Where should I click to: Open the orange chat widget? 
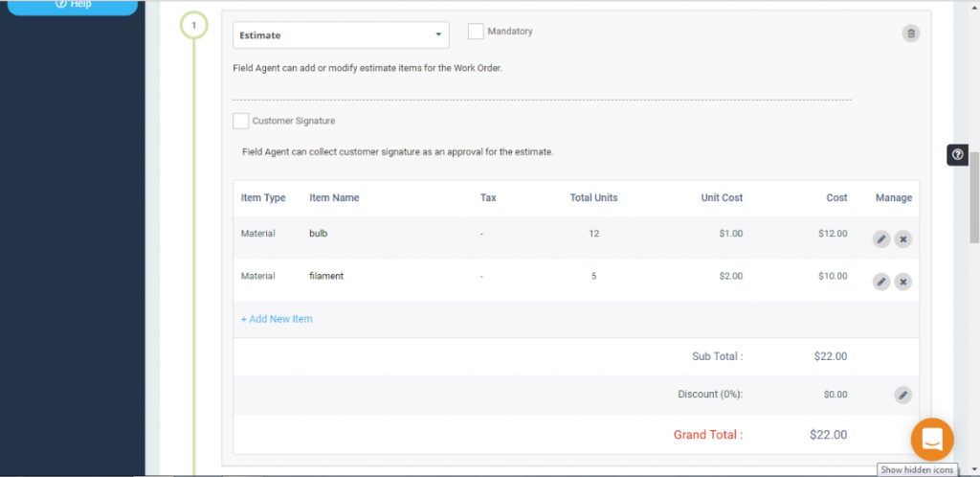coord(932,440)
